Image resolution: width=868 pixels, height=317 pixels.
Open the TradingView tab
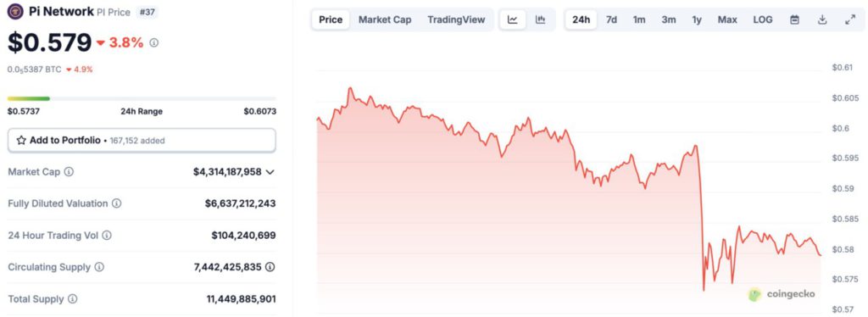pos(456,19)
